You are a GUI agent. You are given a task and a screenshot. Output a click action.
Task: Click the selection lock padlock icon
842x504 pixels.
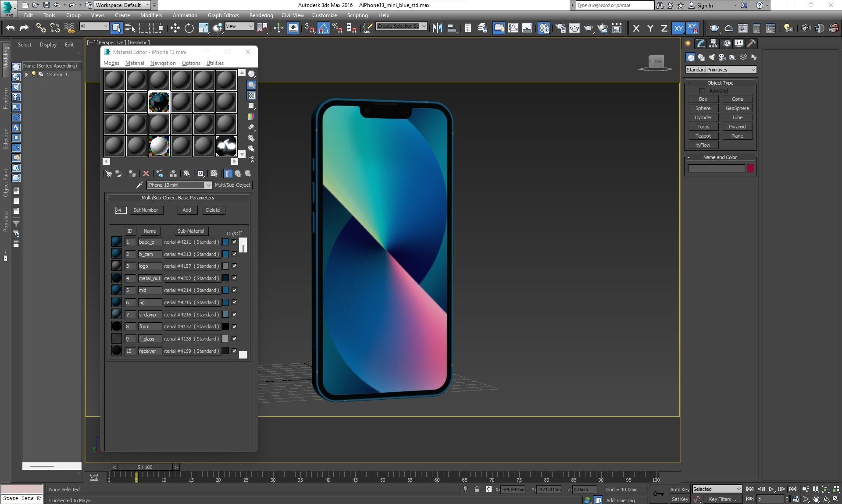tap(477, 490)
